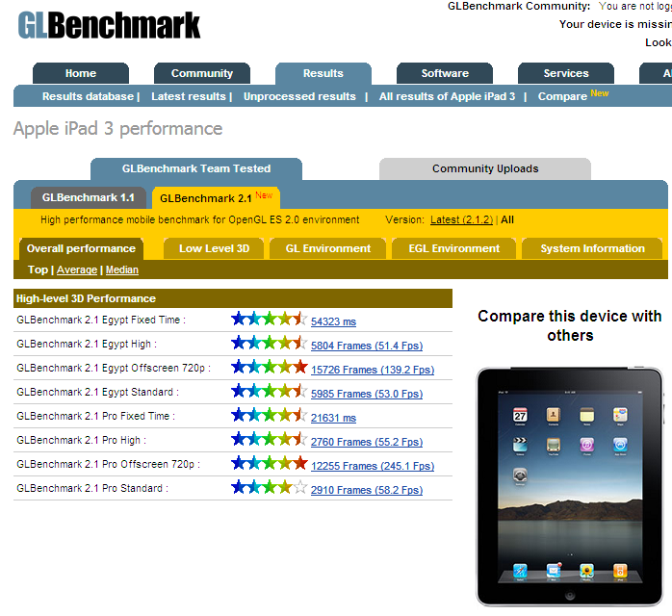Open the Results navigation tab
Image resolution: width=672 pixels, height=616 pixels.
323,73
